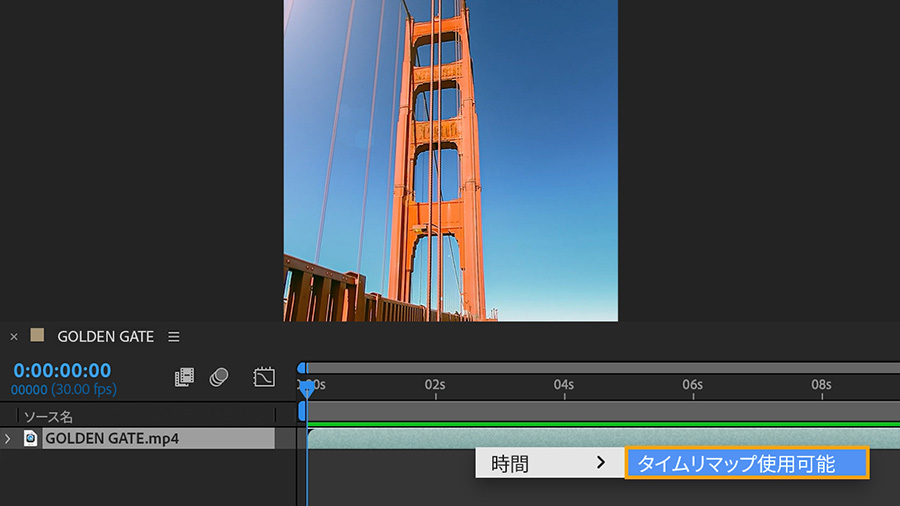Click the work area bar
Viewport: 900px width, 506px height.
pyautogui.click(x=603, y=412)
